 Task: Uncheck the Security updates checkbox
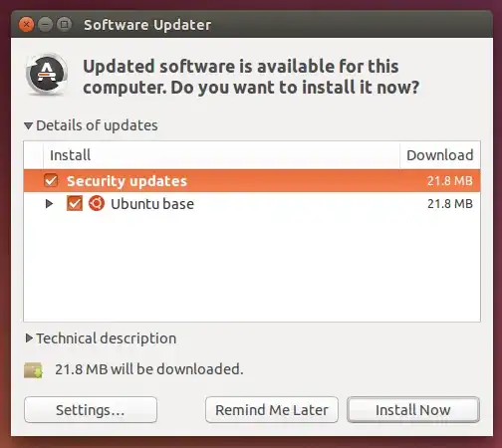51,181
